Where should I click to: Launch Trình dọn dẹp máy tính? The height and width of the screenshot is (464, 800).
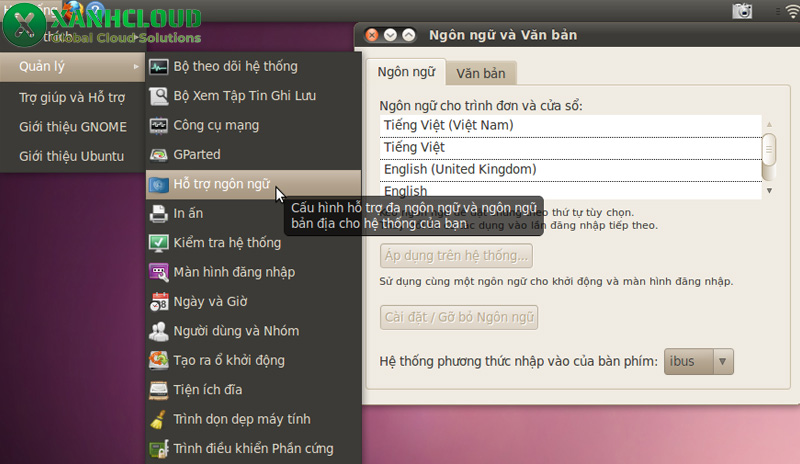click(x=254, y=420)
